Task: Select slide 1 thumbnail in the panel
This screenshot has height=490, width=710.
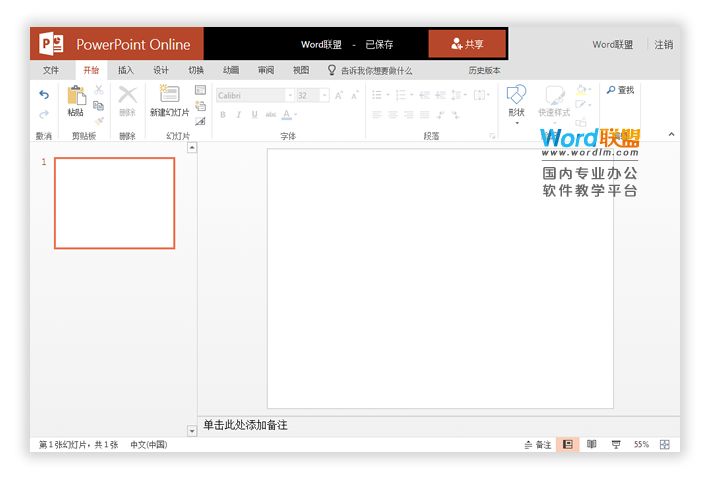Action: coord(114,203)
